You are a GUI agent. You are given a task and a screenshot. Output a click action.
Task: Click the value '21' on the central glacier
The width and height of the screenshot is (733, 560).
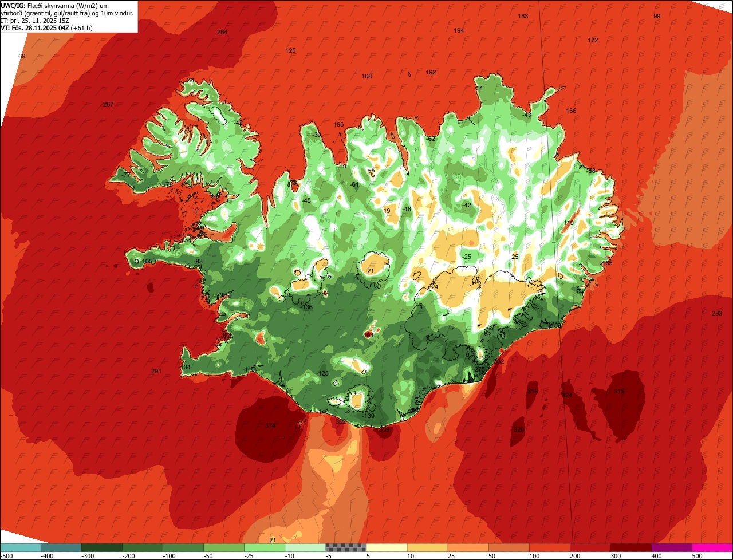pos(371,271)
